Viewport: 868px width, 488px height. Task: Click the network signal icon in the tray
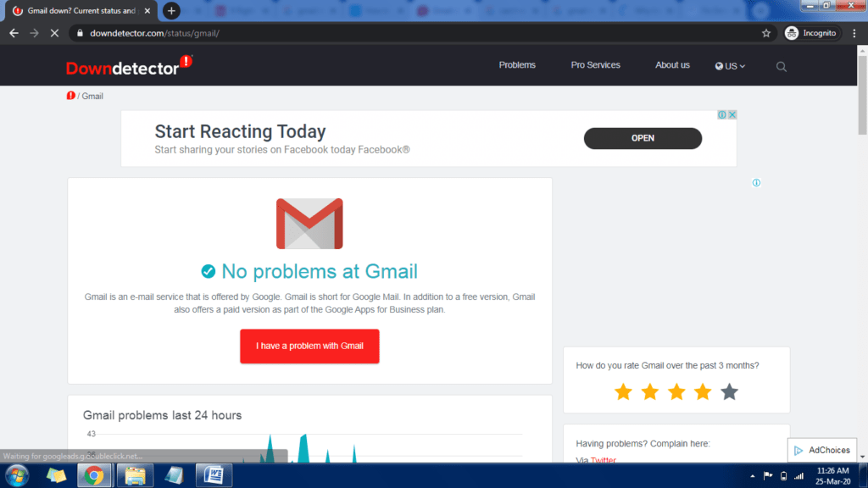pyautogui.click(x=797, y=475)
